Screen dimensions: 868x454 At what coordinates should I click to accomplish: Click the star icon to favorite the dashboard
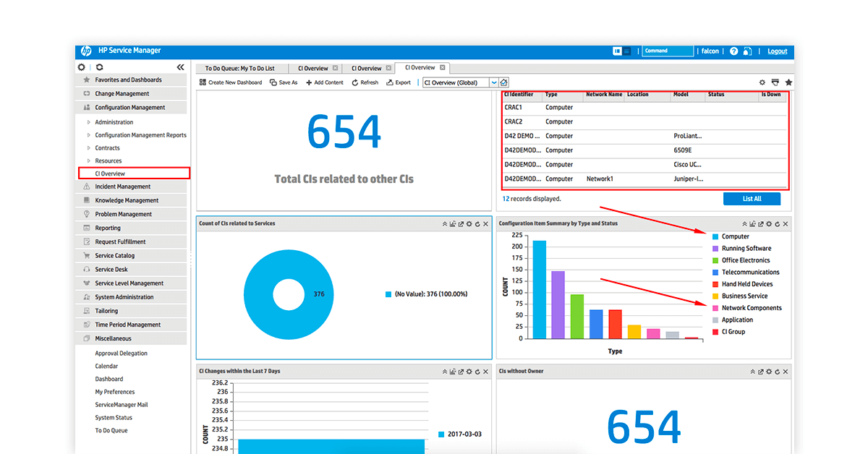pos(788,82)
